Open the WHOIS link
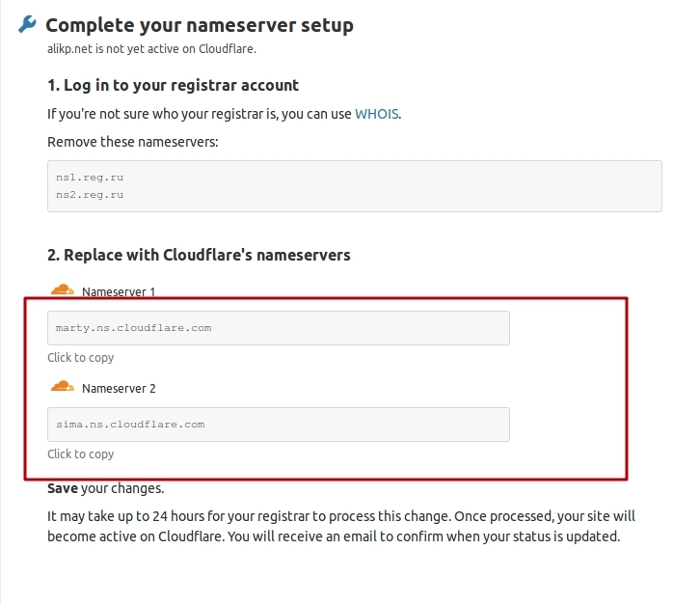 tap(377, 114)
